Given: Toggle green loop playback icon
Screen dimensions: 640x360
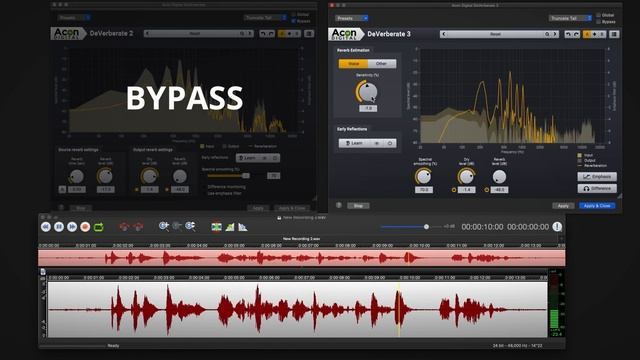Looking at the screenshot, I should 98,227.
